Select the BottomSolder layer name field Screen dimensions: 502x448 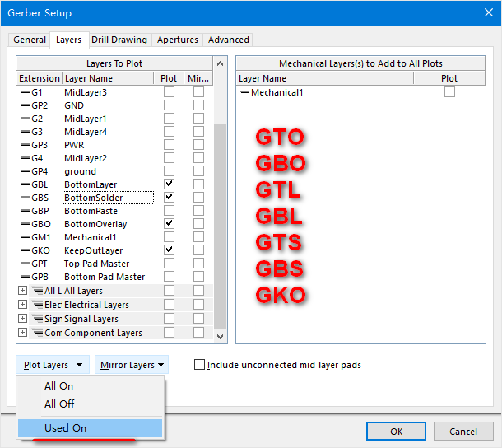tap(108, 198)
